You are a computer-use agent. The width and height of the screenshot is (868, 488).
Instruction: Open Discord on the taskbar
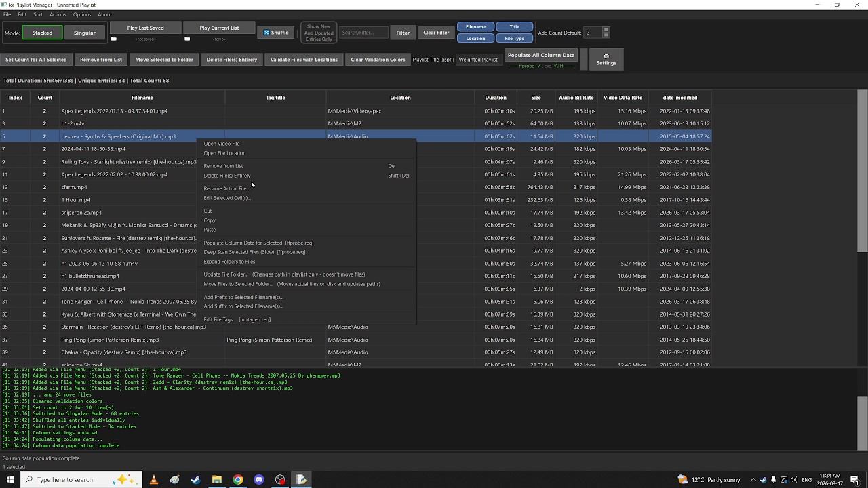(259, 479)
